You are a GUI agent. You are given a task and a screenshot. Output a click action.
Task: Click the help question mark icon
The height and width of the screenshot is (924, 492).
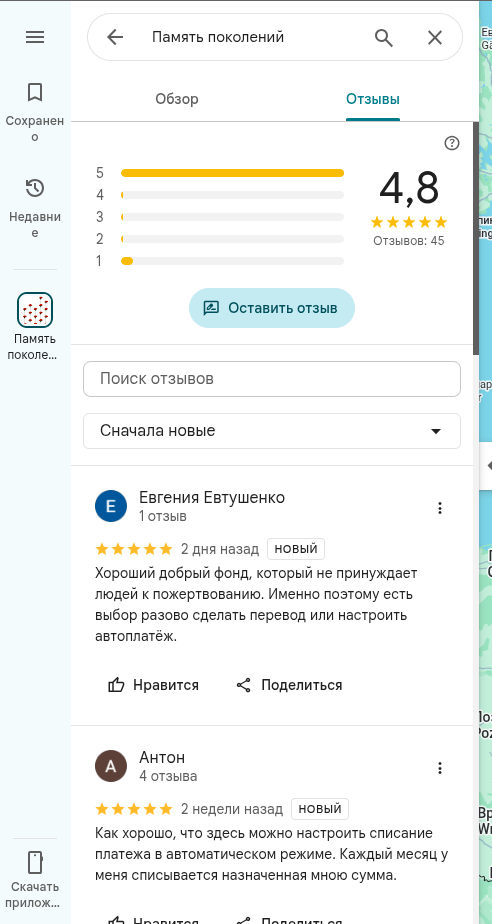pyautogui.click(x=452, y=143)
